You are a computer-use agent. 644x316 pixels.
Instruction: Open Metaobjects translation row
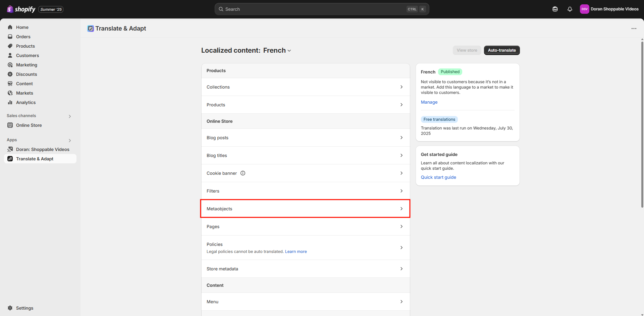click(305, 209)
